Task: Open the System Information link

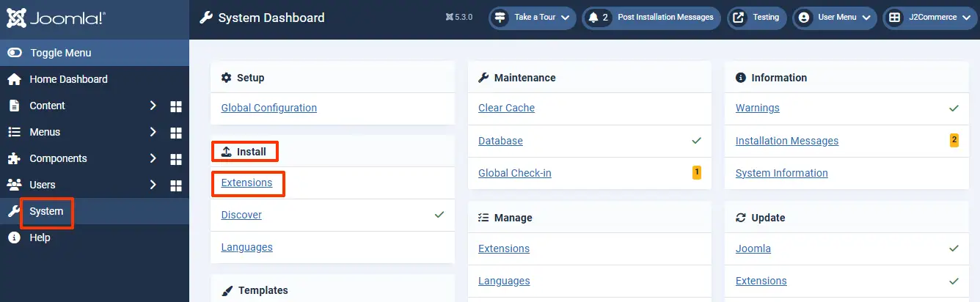Action: 782,173
